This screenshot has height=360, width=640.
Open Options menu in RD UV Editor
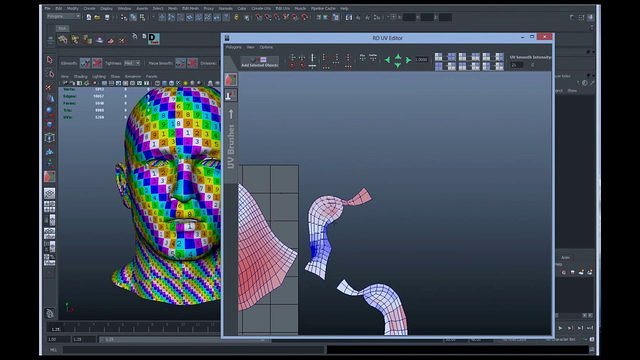coord(266,47)
